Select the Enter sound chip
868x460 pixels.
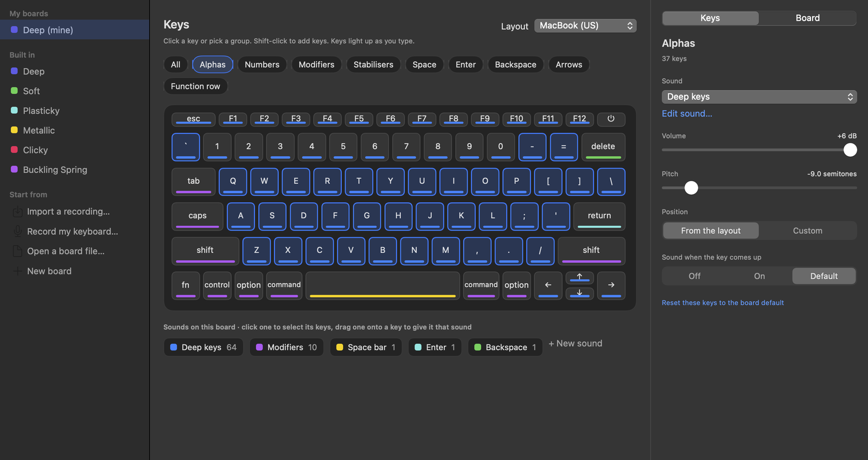pos(435,347)
